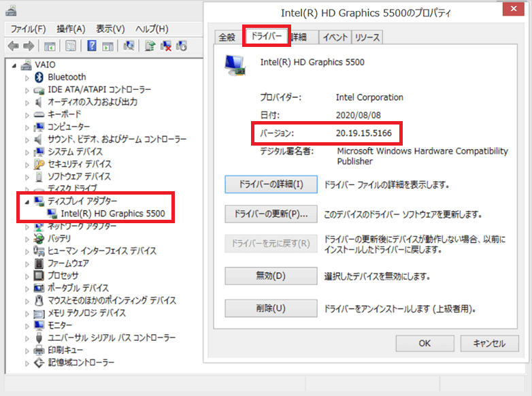Expand the サウンド、ビデオ category
Image resolution: width=532 pixels, height=396 pixels.
tap(27, 139)
